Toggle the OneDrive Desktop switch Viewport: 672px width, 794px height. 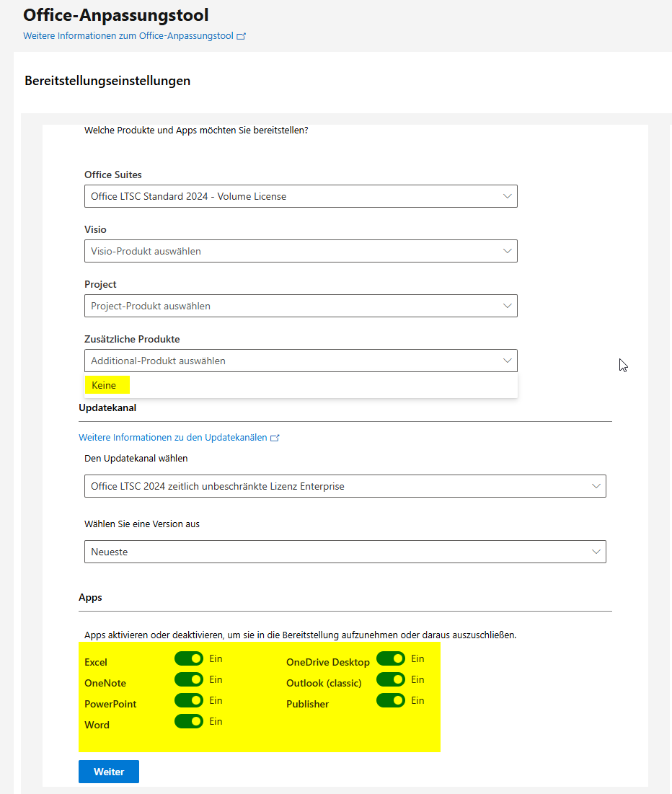coord(391,658)
